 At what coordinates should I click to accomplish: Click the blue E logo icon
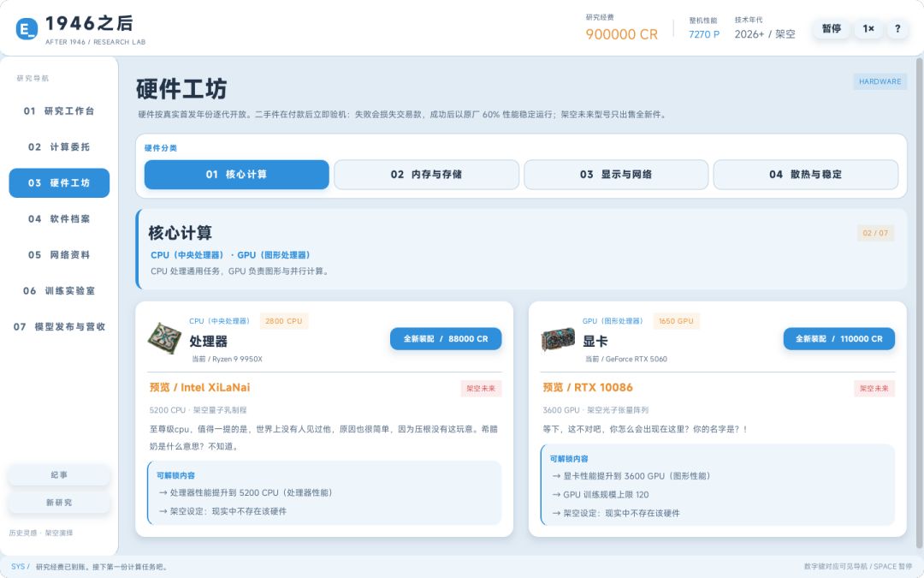coord(27,28)
